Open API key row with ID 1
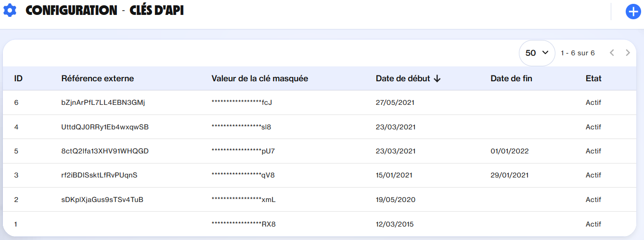Screen dimensions: 644x240 (16, 224)
